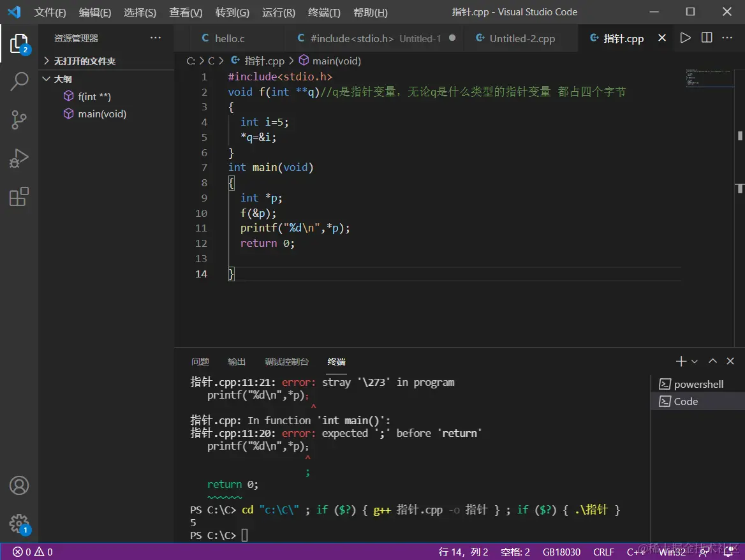This screenshot has height=560, width=745.
Task: Create a new terminal with plus icon
Action: [681, 362]
